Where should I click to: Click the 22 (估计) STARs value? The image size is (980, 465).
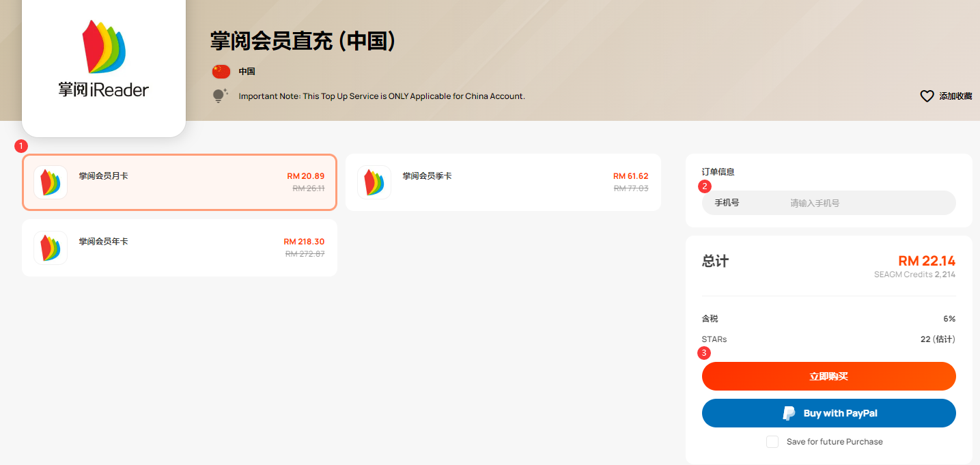point(938,339)
